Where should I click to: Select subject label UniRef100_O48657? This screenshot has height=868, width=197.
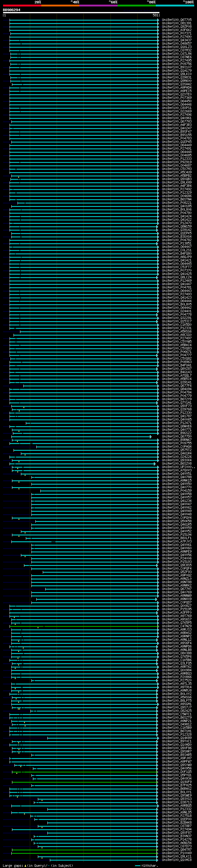pos(176,43)
